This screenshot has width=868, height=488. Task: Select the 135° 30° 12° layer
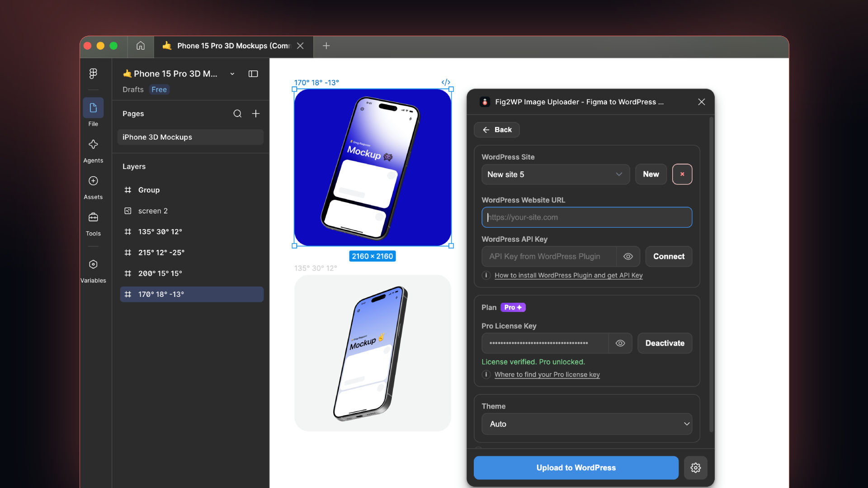click(192, 232)
